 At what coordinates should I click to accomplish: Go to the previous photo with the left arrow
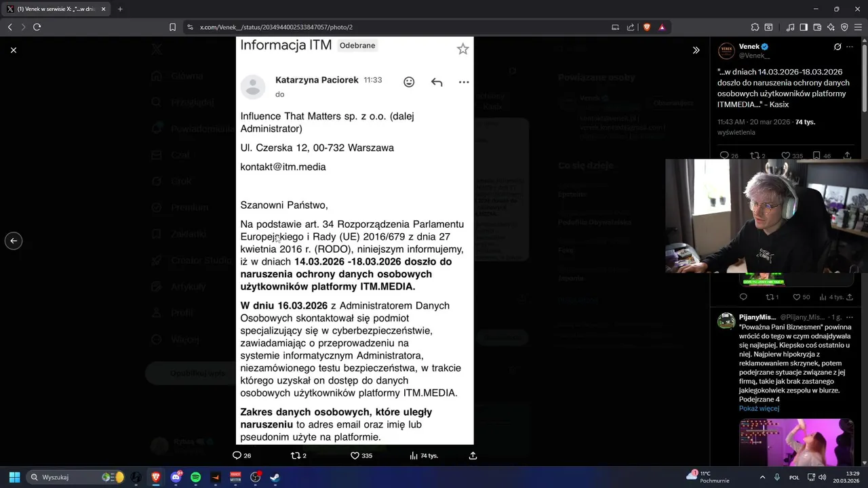(x=14, y=241)
